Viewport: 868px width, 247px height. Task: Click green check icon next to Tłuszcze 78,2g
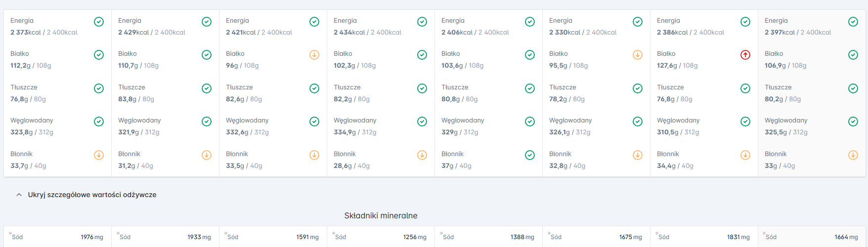pos(638,88)
